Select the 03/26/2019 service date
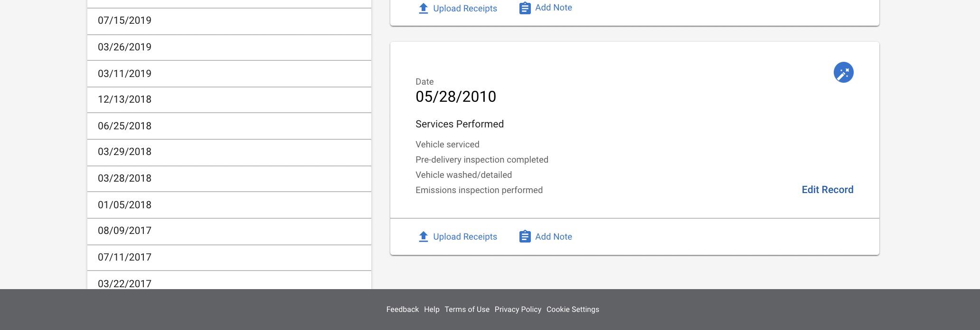This screenshot has width=980, height=330. (229, 48)
